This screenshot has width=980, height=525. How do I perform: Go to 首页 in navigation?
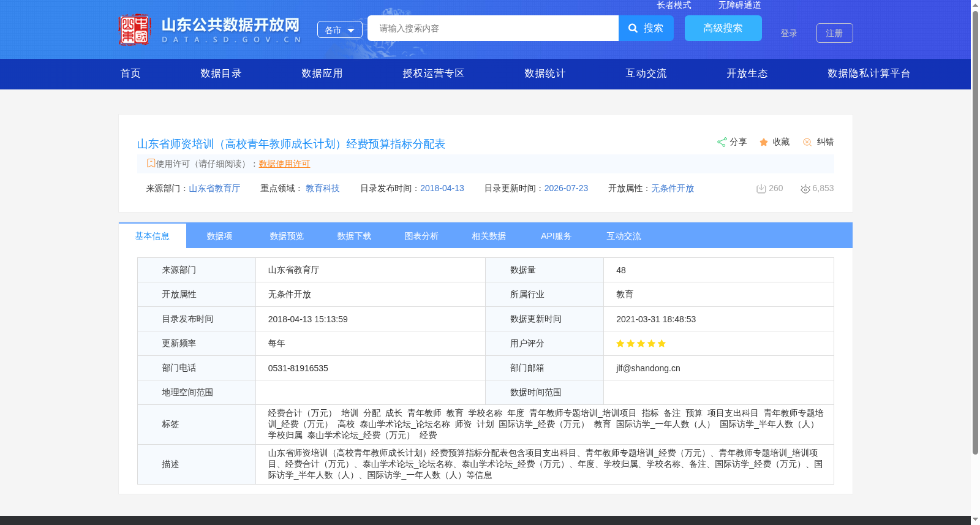pos(130,74)
